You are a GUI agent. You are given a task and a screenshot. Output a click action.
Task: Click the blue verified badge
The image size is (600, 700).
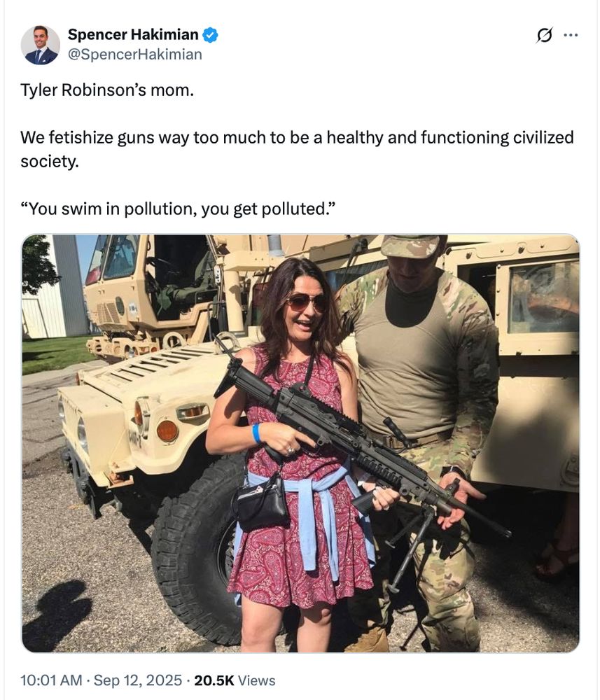[x=210, y=35]
